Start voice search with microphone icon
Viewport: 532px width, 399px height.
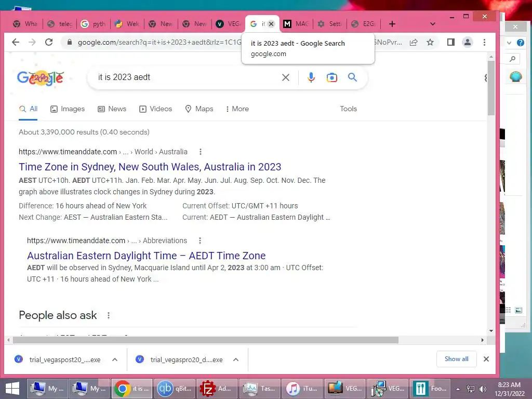tap(311, 77)
